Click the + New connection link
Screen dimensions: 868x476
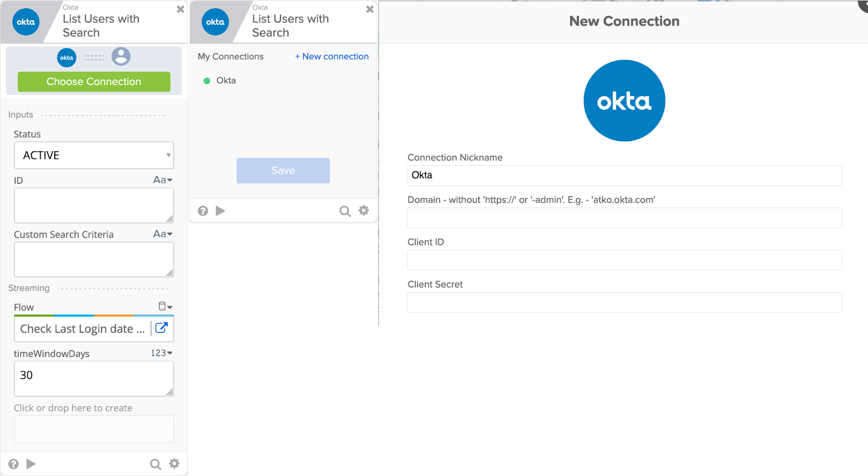point(331,56)
